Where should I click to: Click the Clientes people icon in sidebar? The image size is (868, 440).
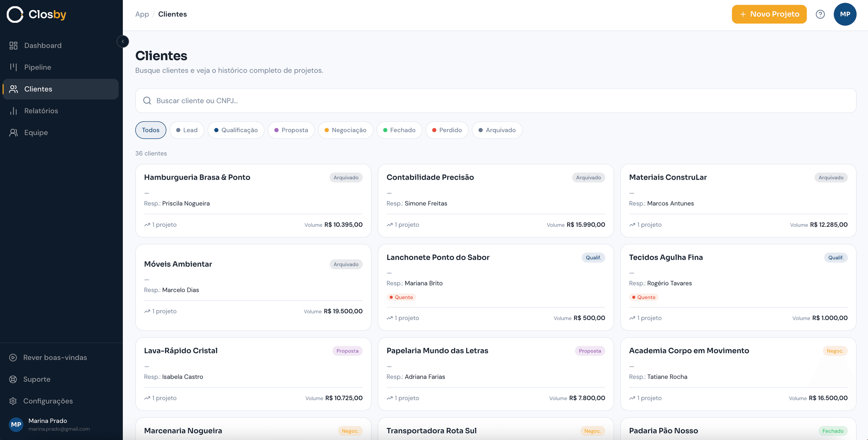click(x=14, y=89)
